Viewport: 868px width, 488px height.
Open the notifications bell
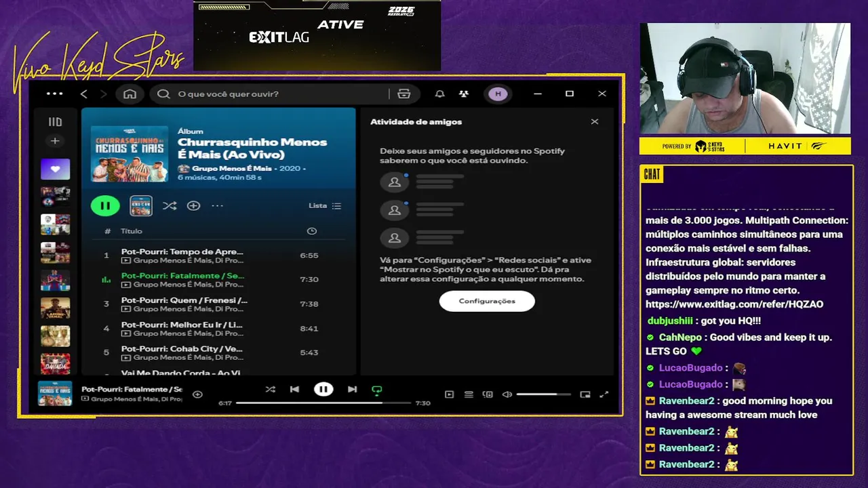(x=440, y=94)
